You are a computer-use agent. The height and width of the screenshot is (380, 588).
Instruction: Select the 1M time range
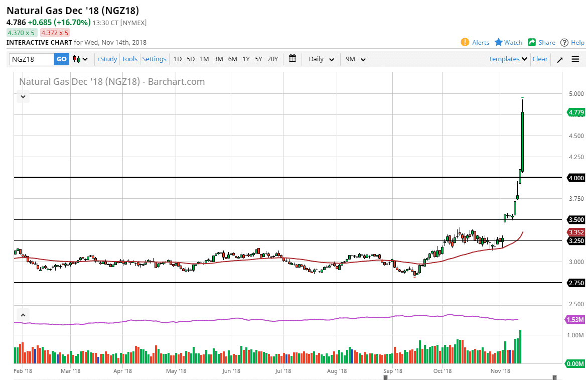click(204, 59)
